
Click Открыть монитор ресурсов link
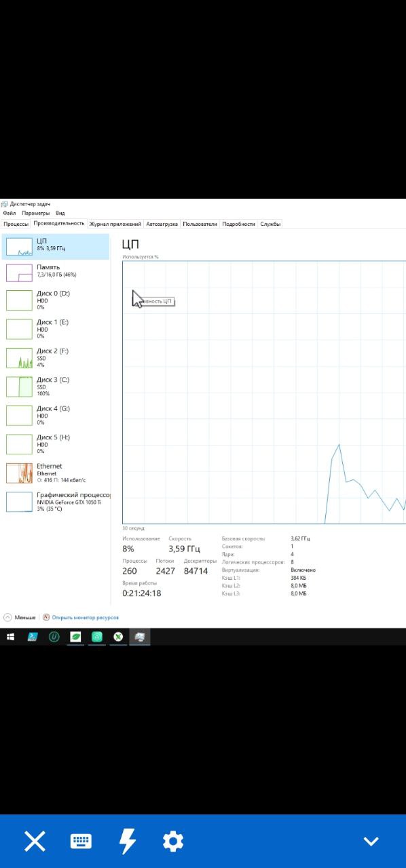coord(86,618)
